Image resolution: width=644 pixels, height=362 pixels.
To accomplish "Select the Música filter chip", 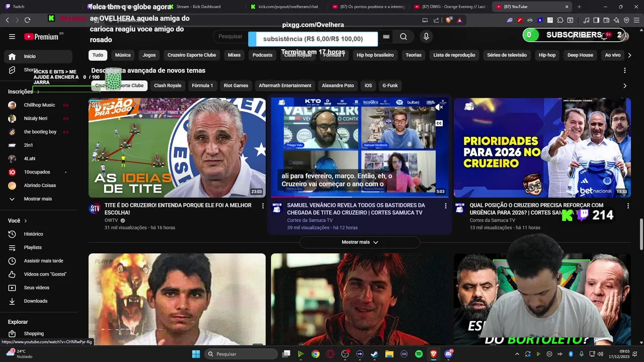I will point(123,55).
